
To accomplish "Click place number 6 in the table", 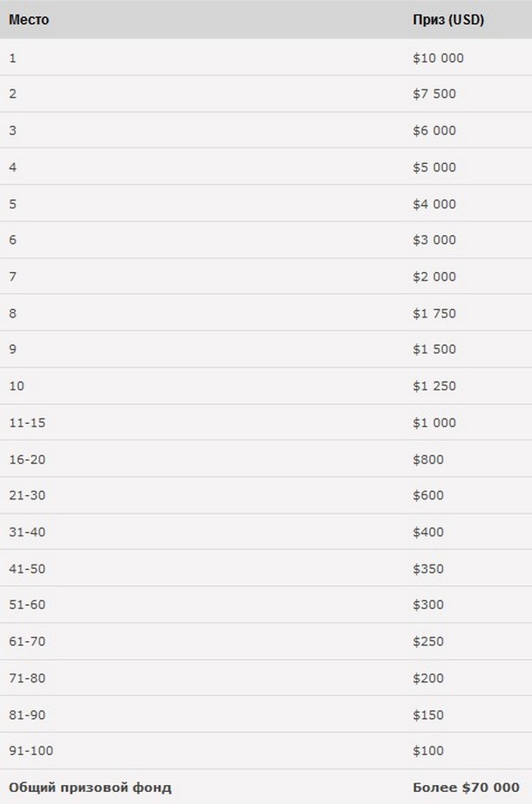I will 13,240.
